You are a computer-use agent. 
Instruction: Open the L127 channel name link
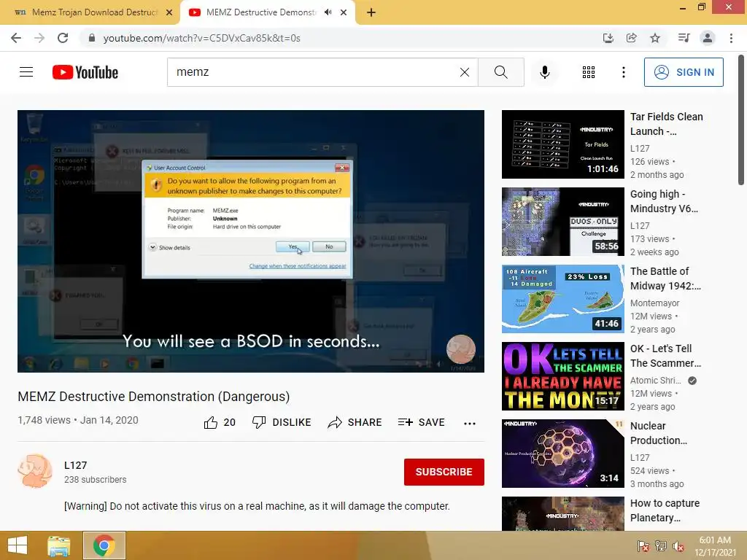click(x=76, y=465)
